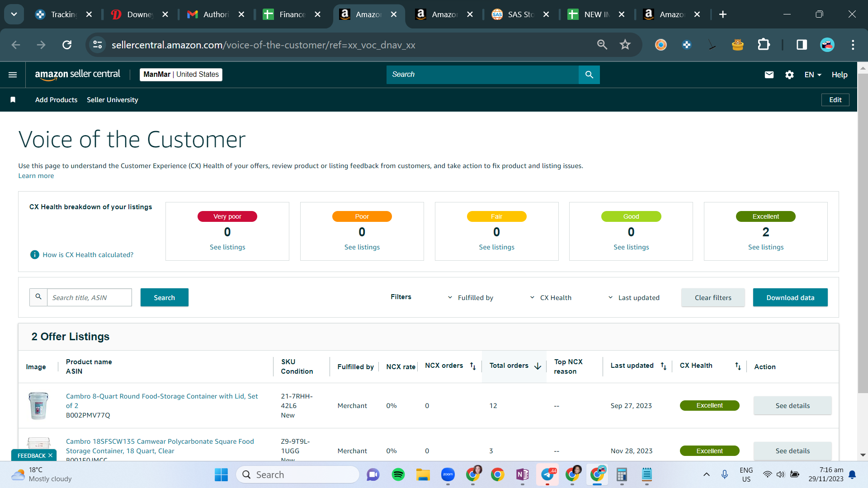Viewport: 868px width, 488px height.
Task: Switch to the SAS Sto browser tab
Action: point(521,14)
